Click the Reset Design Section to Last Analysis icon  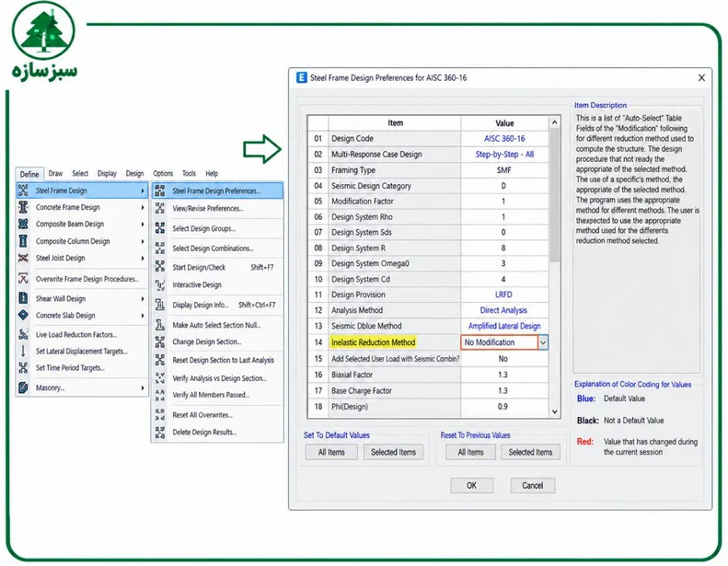(160, 360)
